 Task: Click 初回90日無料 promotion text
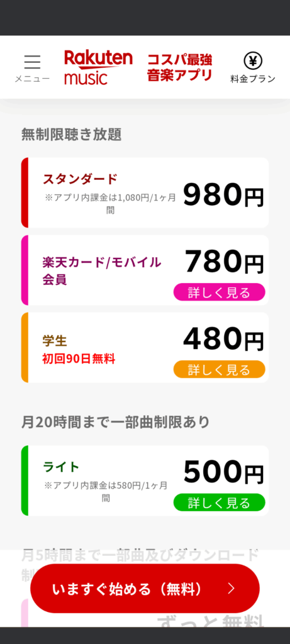[79, 359]
